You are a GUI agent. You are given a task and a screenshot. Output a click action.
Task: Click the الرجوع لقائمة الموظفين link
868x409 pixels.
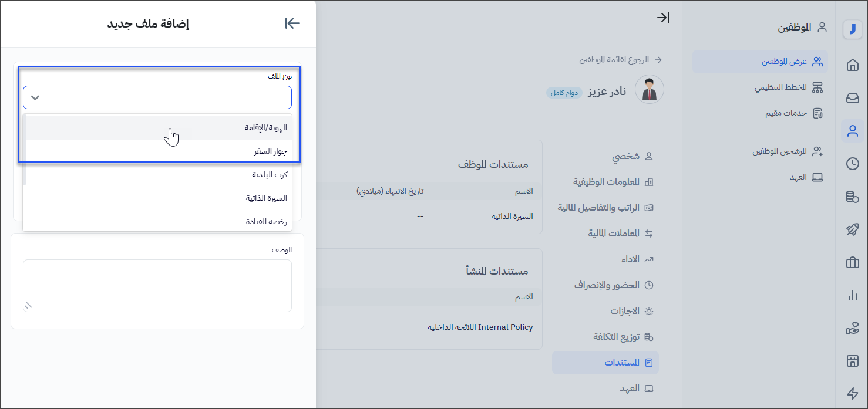[614, 60]
